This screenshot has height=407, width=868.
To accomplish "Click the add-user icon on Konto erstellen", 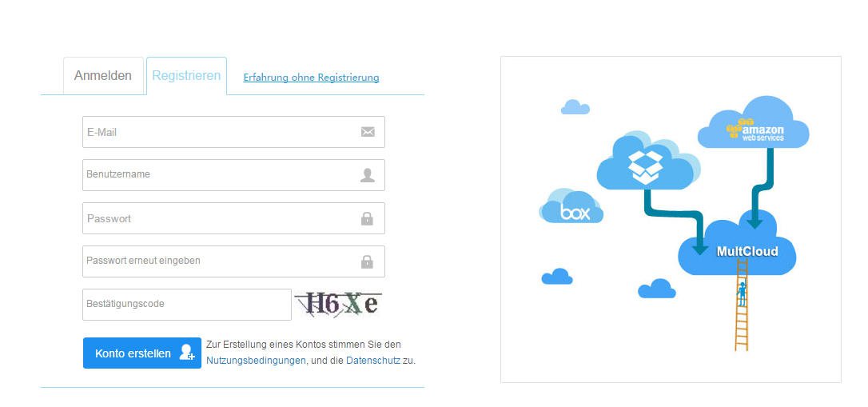I will point(187,352).
